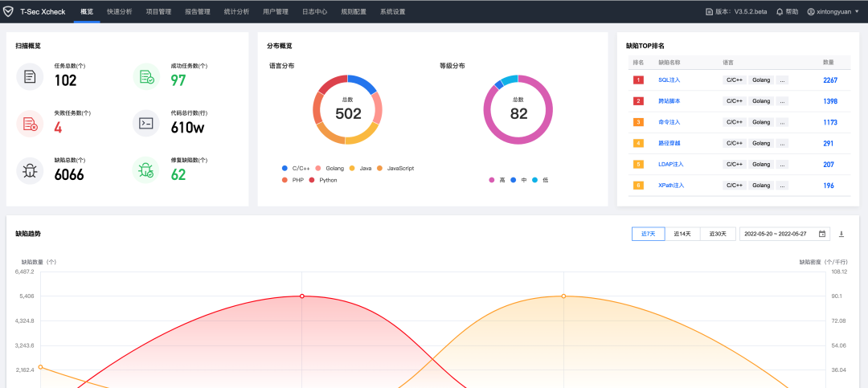Expand more languages for SQL注入 row
Image resolution: width=868 pixels, height=388 pixels.
pos(782,80)
